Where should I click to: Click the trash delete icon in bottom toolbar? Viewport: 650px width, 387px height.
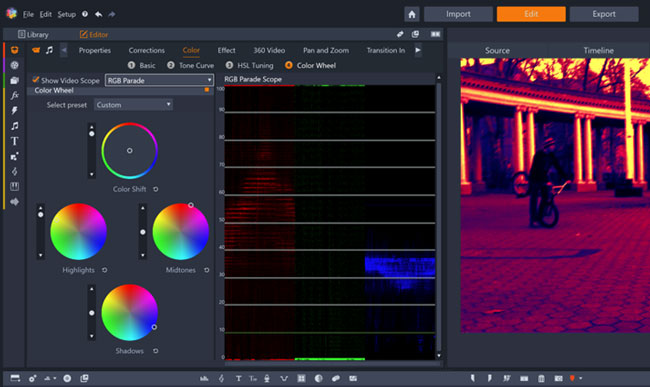pyautogui.click(x=541, y=378)
